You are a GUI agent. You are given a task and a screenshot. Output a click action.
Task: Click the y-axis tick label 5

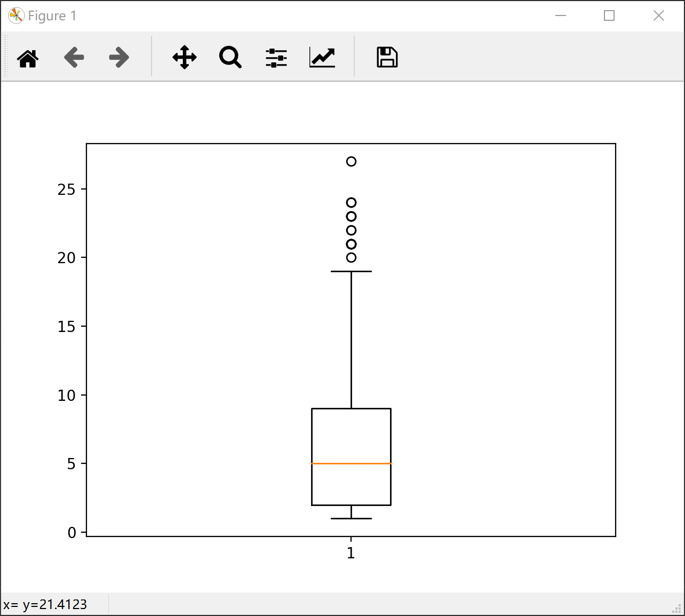pyautogui.click(x=71, y=464)
